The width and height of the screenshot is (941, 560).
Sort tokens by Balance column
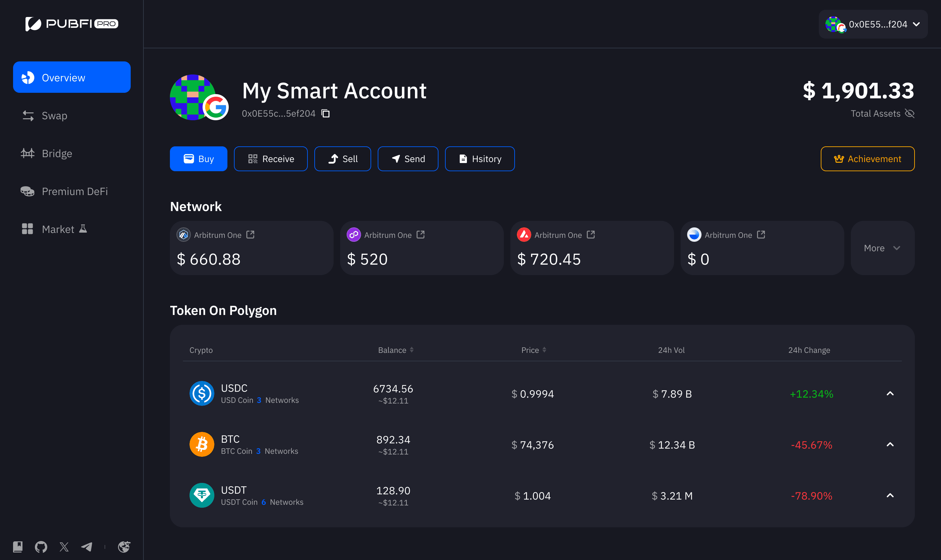click(x=412, y=350)
